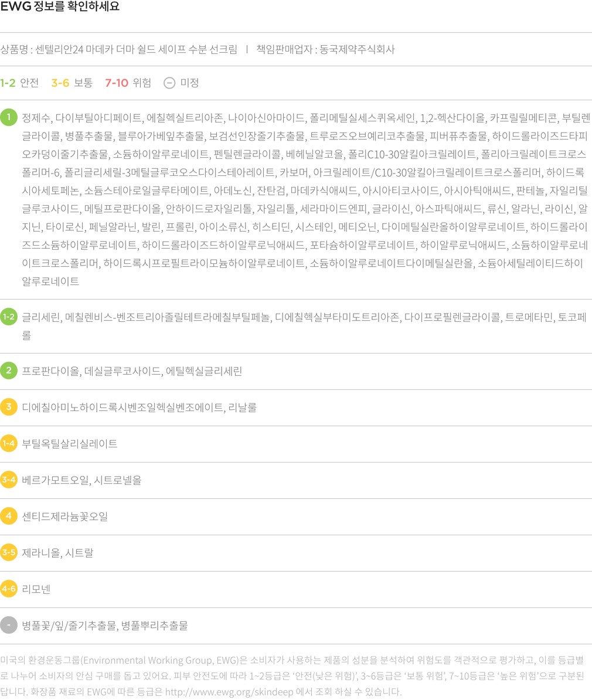The height and width of the screenshot is (700, 592).
Task: Select the green grade 2 badge
Action: coord(9,371)
